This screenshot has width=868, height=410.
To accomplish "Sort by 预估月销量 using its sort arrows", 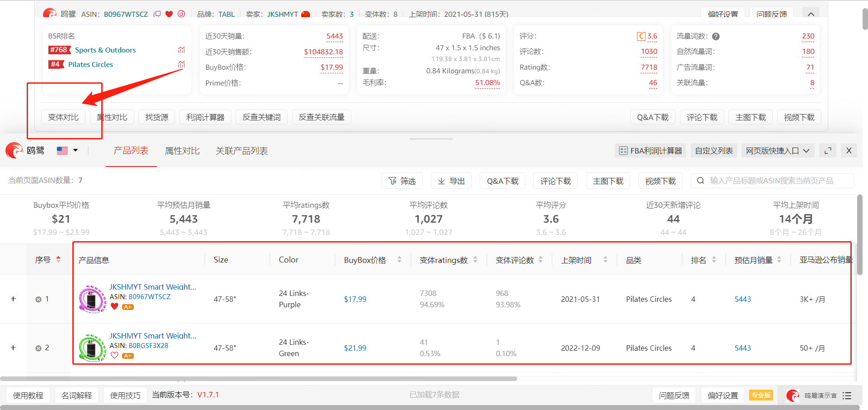I will [x=779, y=259].
